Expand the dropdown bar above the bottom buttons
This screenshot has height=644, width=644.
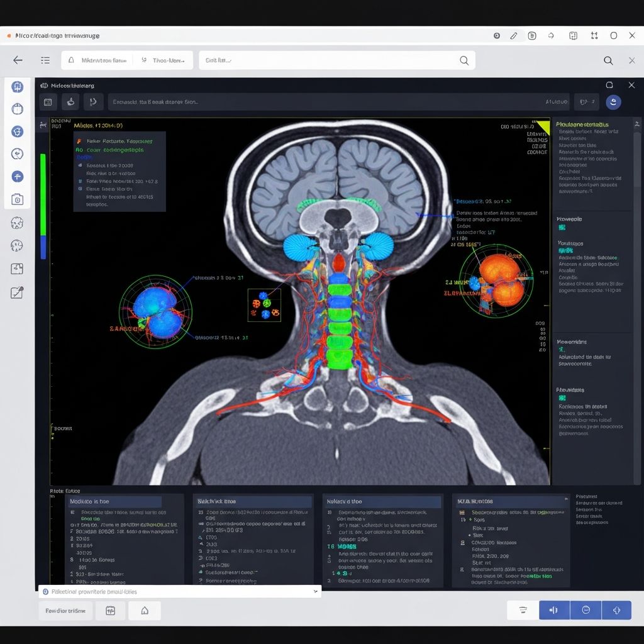tap(180, 592)
